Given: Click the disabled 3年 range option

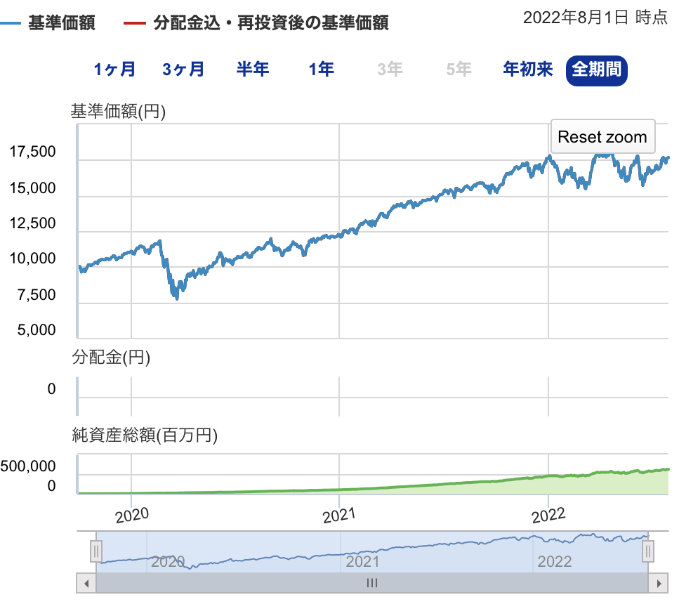Looking at the screenshot, I should pos(390,70).
